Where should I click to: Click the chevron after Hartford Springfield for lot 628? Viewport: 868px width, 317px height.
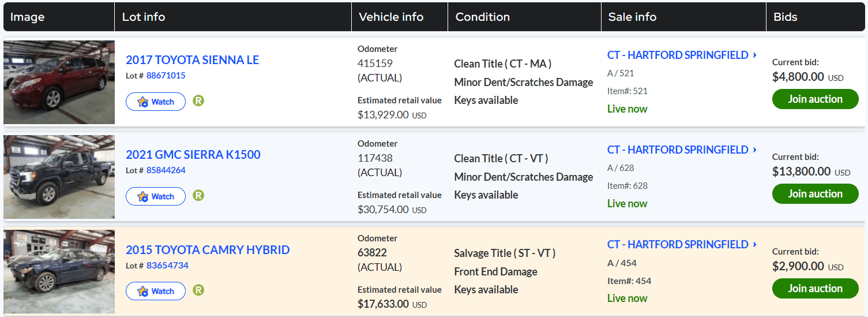point(754,150)
